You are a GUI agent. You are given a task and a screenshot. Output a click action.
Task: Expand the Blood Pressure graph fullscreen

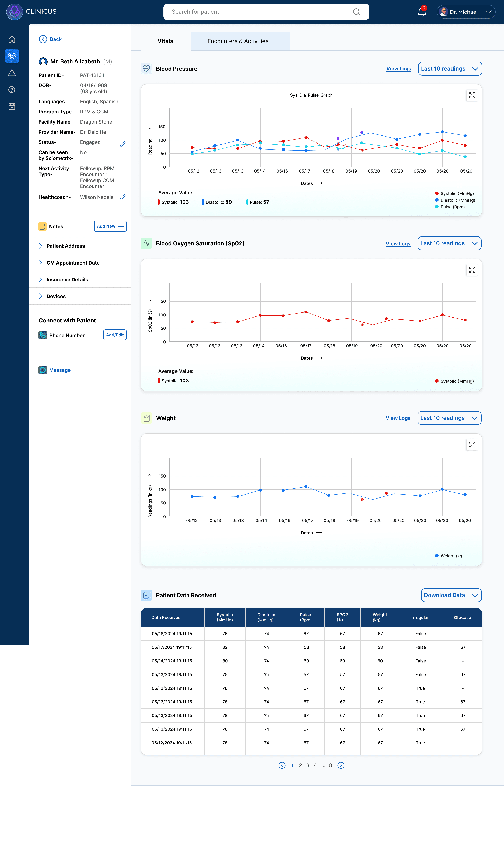472,95
